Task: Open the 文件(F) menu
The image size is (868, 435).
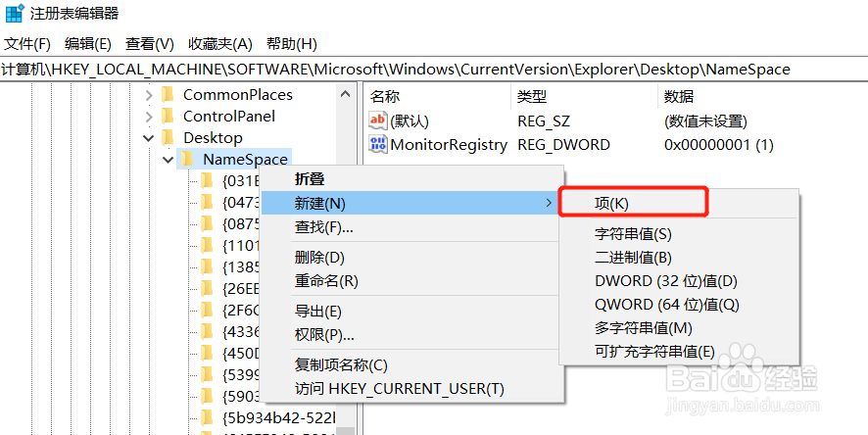Action: coord(27,44)
